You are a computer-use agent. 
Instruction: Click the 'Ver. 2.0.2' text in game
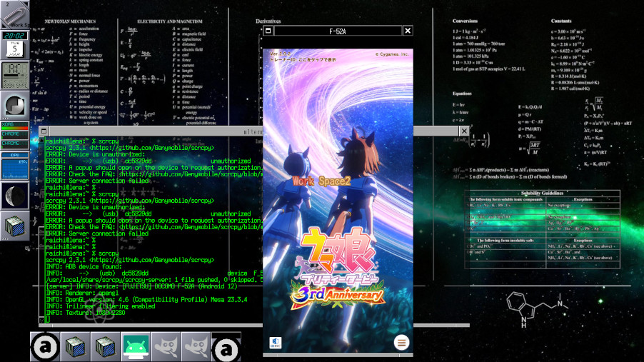[x=280, y=54]
